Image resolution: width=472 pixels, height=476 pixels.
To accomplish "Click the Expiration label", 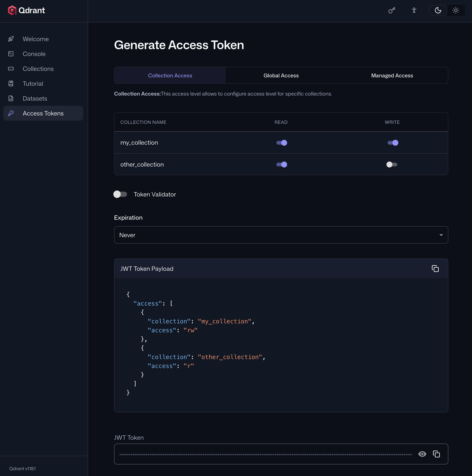I will tap(128, 218).
